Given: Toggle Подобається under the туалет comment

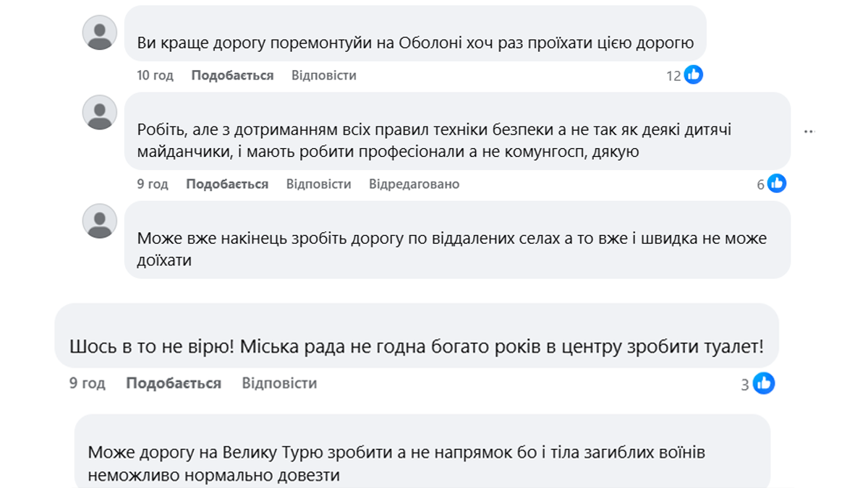Looking at the screenshot, I should pyautogui.click(x=174, y=383).
